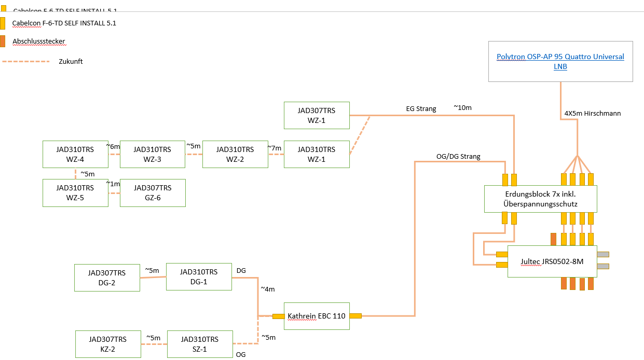
Task: Select the Erdungsblock 7x Überspannungsschutz box
Action: (x=540, y=199)
